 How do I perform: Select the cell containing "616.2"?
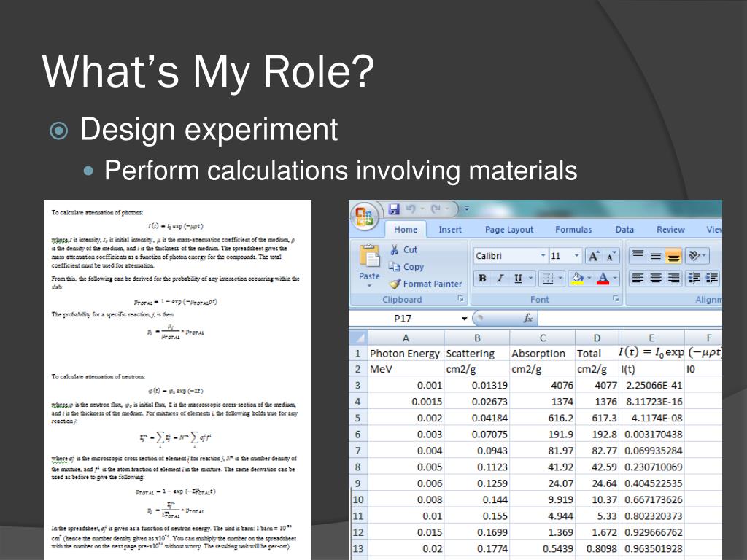point(543,418)
